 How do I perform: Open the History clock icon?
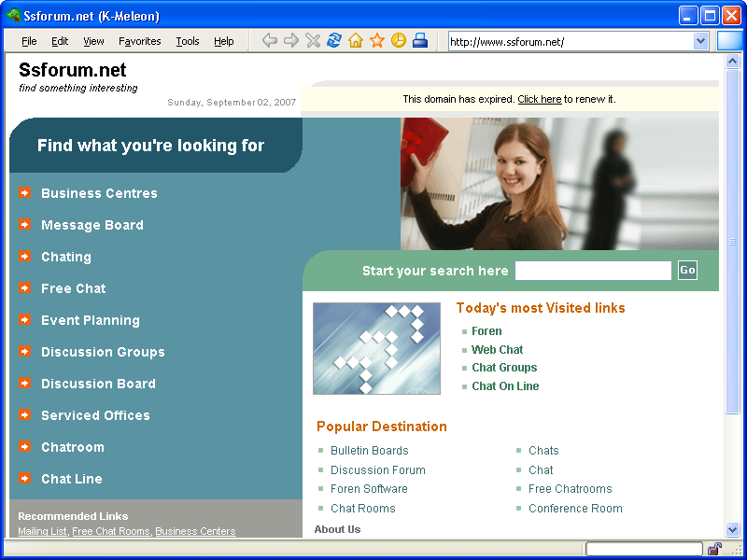pyautogui.click(x=399, y=40)
